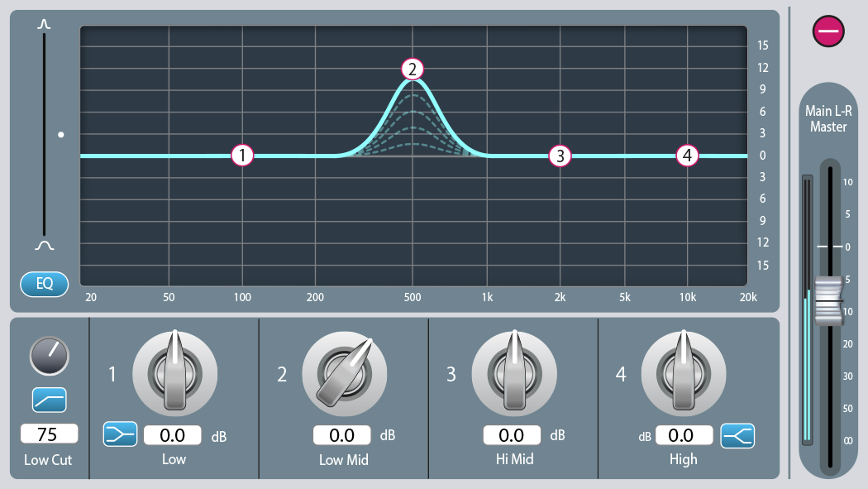The image size is (868, 489).
Task: Click the Low Mid gain knob
Action: pyautogui.click(x=345, y=374)
